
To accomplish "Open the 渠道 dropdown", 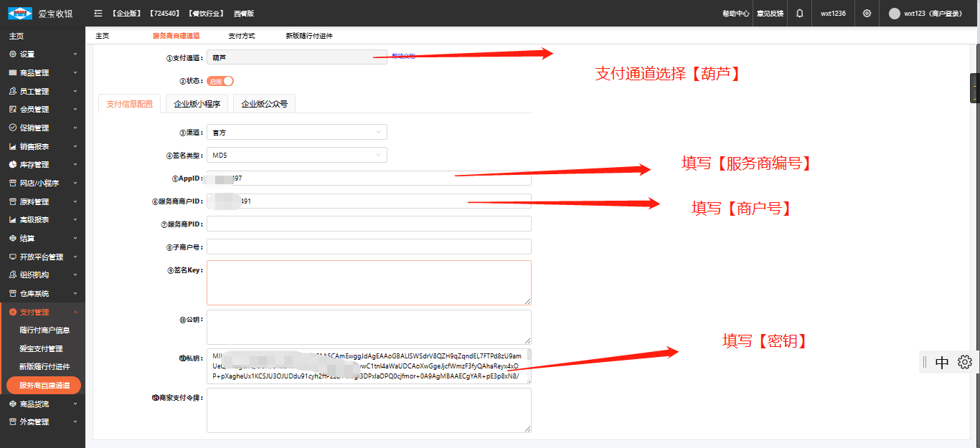I will pyautogui.click(x=296, y=132).
